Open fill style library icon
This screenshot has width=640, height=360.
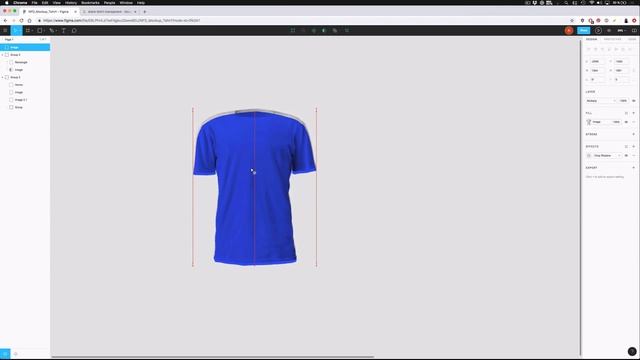coord(626,113)
